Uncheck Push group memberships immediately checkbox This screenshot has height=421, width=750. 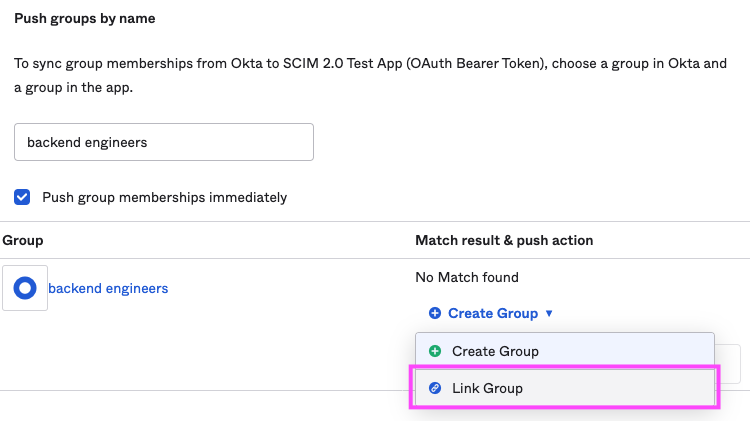click(22, 197)
